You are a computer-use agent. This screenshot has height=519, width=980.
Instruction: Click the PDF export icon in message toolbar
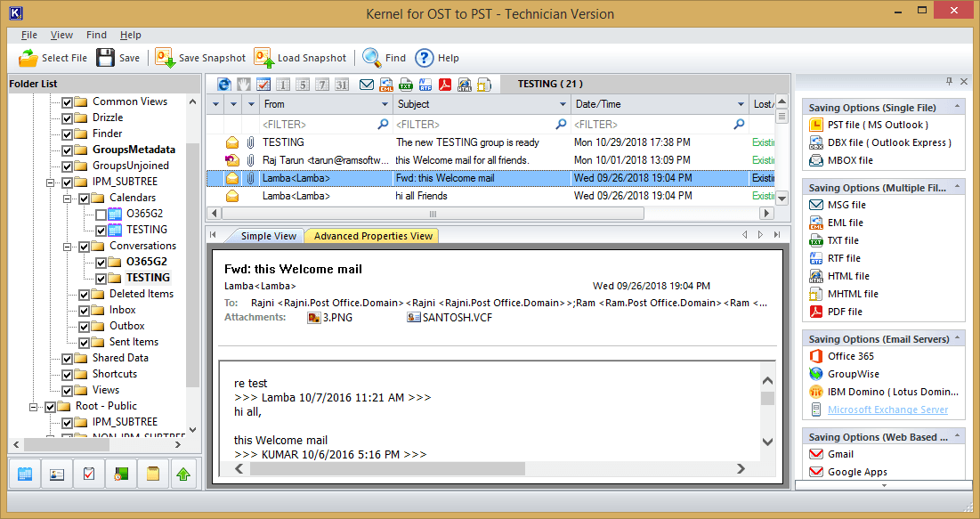(445, 85)
